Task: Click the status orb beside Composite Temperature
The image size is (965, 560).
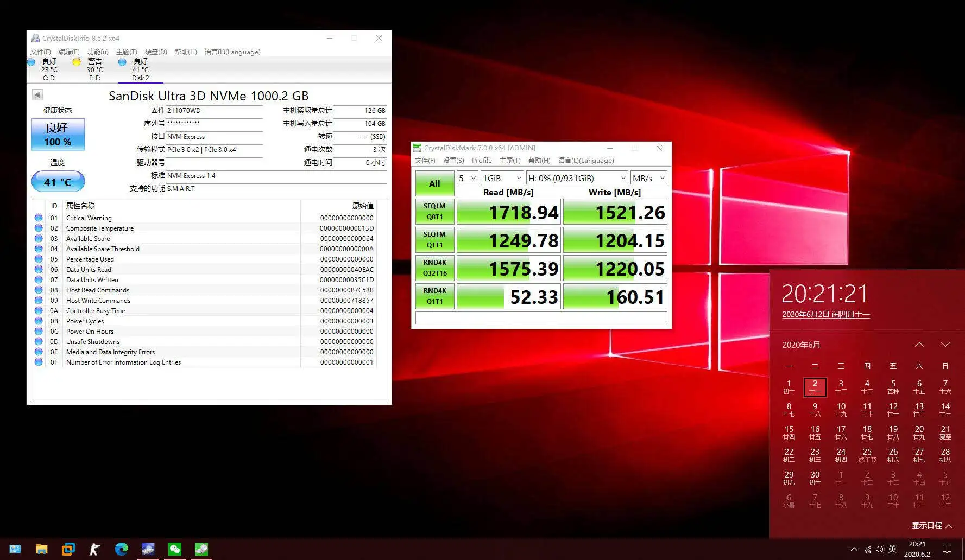Action: tap(39, 228)
